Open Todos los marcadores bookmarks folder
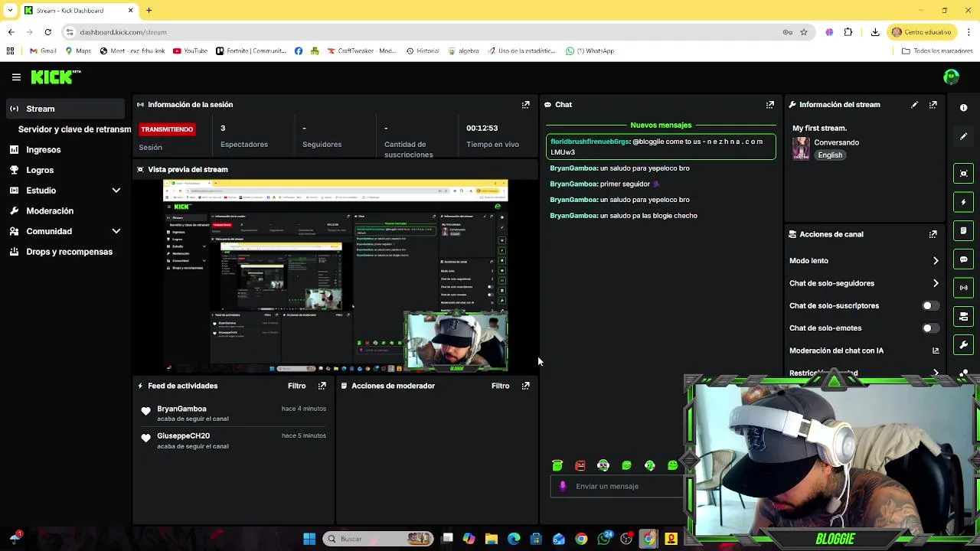The width and height of the screenshot is (980, 551). [936, 51]
